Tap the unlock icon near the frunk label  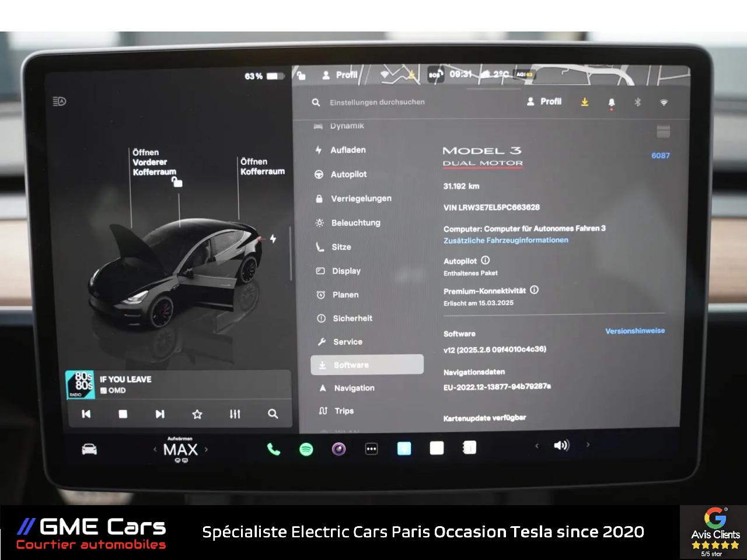pos(177,182)
